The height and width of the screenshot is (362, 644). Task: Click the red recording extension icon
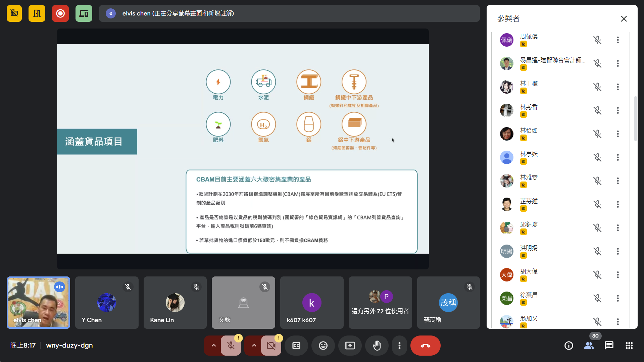point(60,13)
